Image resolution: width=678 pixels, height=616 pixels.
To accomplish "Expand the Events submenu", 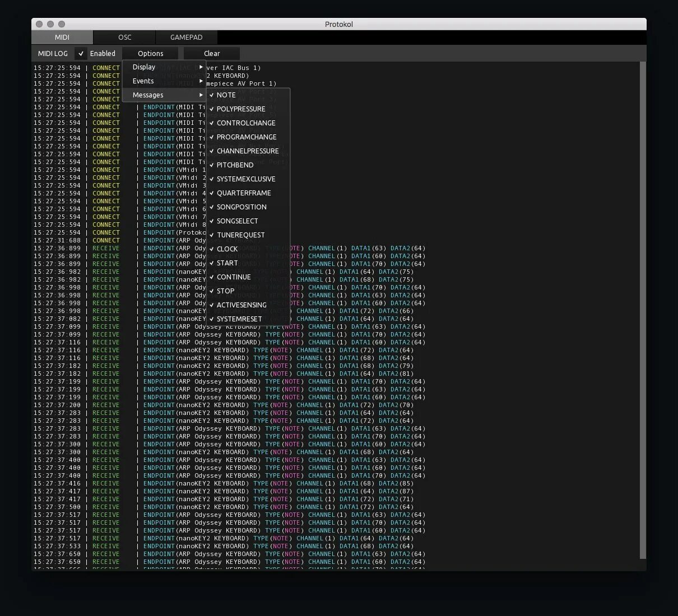I will coord(164,81).
